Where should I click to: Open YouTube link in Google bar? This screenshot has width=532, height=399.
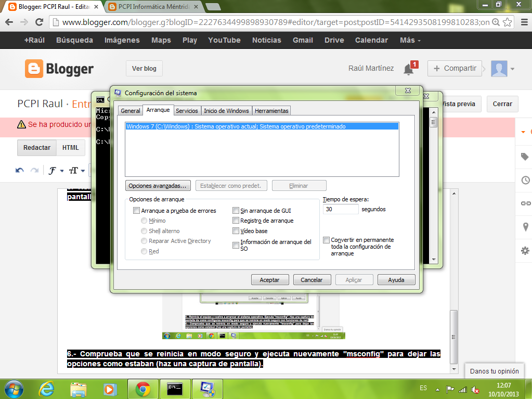click(224, 41)
